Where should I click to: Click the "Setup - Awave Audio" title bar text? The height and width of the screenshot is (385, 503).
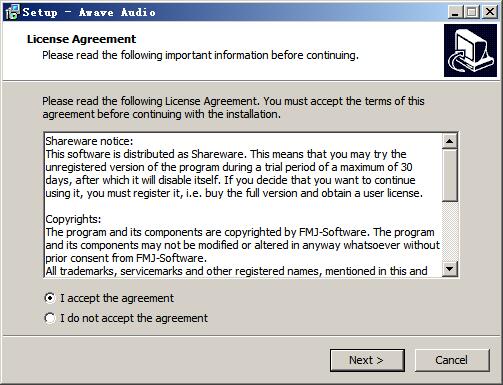89,13
